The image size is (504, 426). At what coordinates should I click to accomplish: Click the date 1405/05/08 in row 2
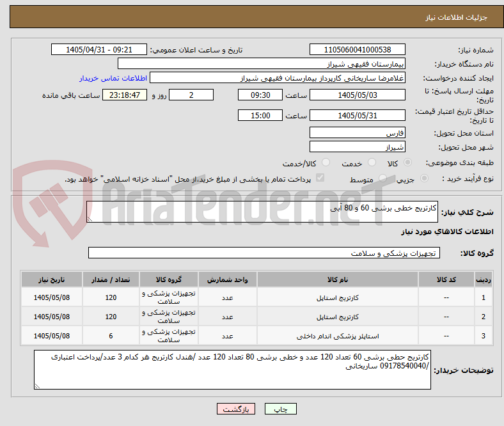pyautogui.click(x=52, y=317)
